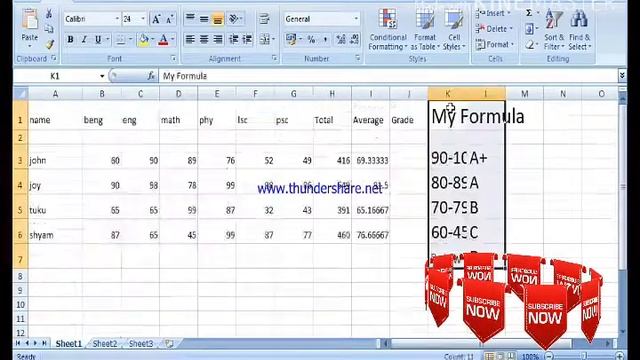The height and width of the screenshot is (360, 640).
Task: Click Merge and Center icon
Action: [265, 40]
